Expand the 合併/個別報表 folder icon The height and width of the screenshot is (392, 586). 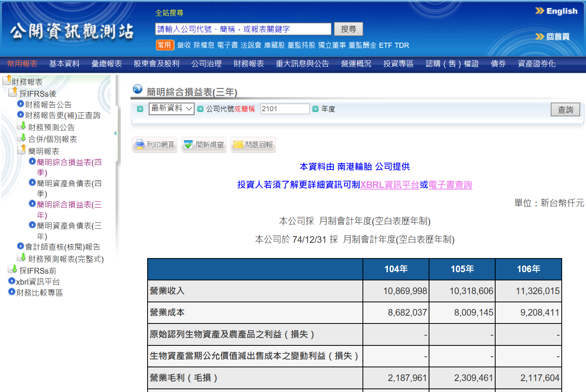tap(21, 137)
